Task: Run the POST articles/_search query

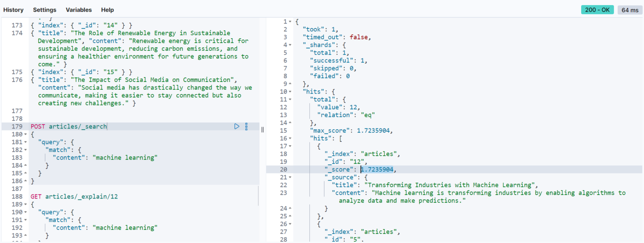Action: 236,126
